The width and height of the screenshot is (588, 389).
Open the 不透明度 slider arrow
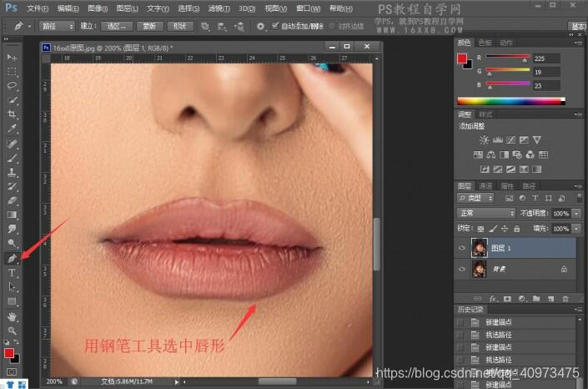pyautogui.click(x=577, y=213)
